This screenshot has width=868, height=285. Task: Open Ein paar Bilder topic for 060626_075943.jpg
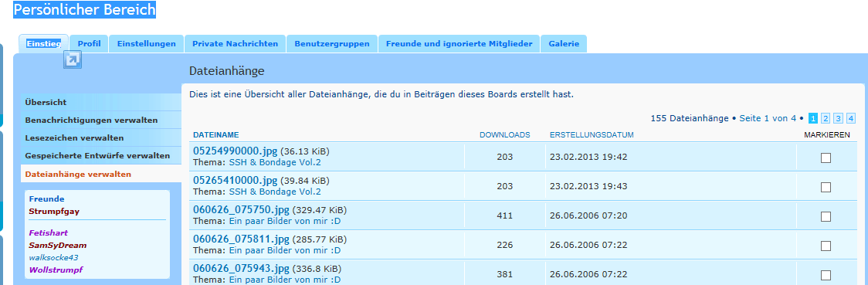285,280
